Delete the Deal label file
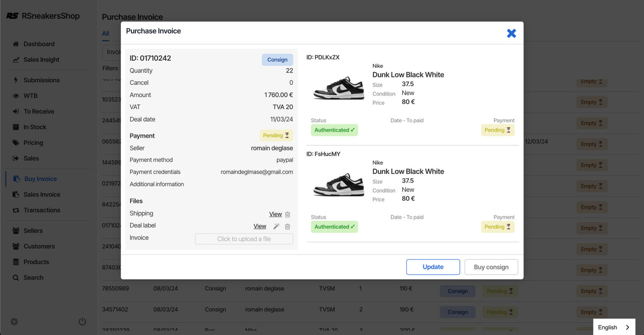Screen dimensions: 644x335 point(287,227)
